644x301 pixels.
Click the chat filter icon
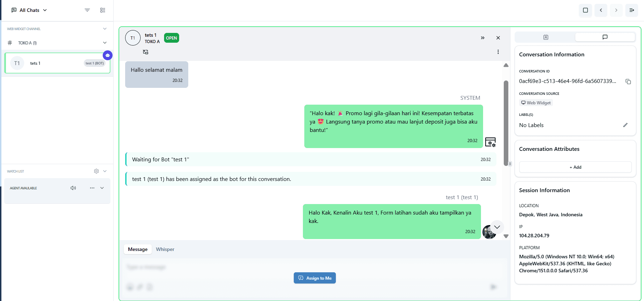87,10
